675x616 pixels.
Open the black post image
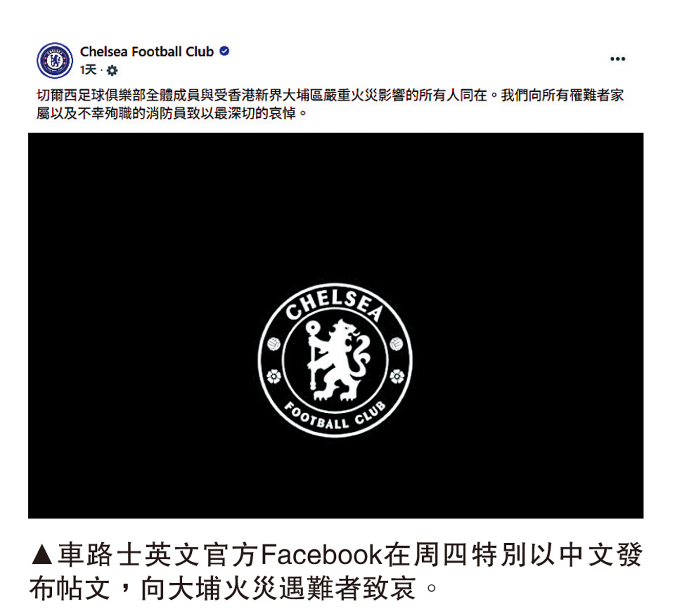[x=336, y=326]
